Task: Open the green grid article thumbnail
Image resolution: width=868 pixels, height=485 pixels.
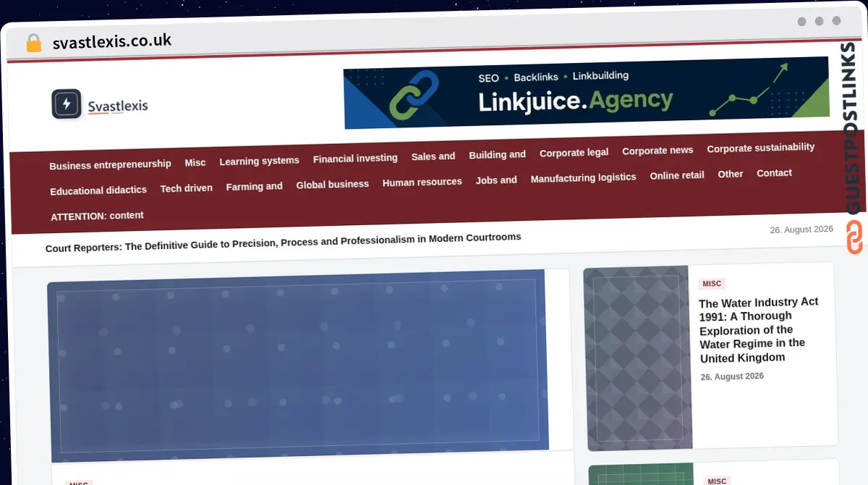Action: coord(642,474)
